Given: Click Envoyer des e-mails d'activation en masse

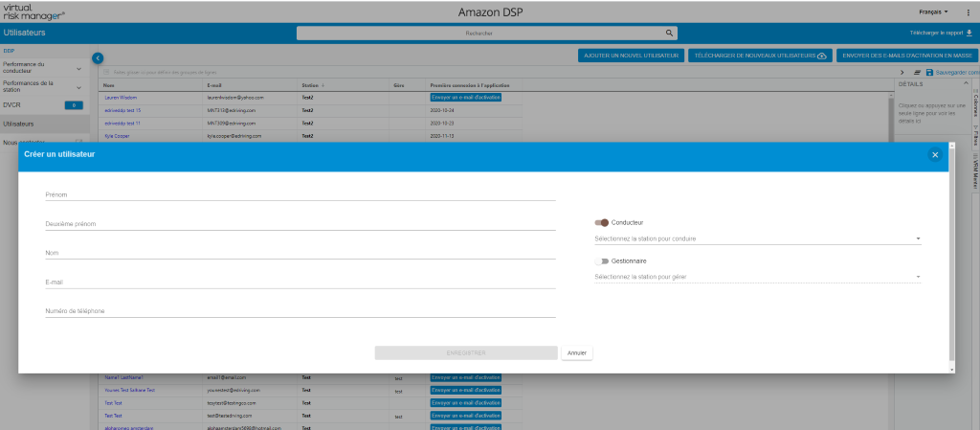Looking at the screenshot, I should (905, 56).
